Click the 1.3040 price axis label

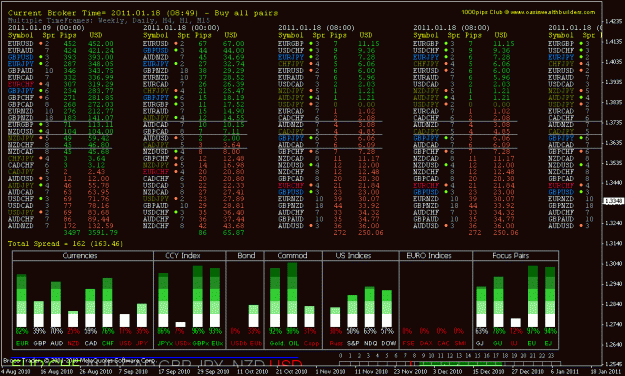click(x=614, y=264)
